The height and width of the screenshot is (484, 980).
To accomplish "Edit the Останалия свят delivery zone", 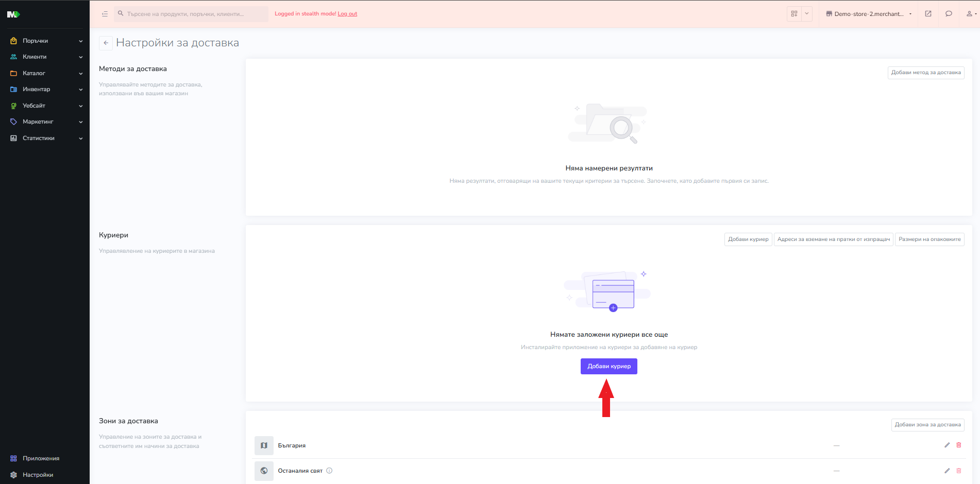I will click(947, 471).
